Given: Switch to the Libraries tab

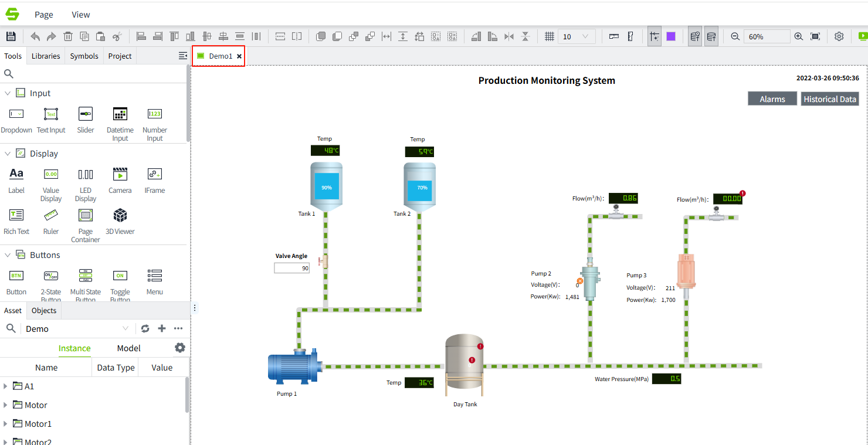Looking at the screenshot, I should (x=46, y=56).
